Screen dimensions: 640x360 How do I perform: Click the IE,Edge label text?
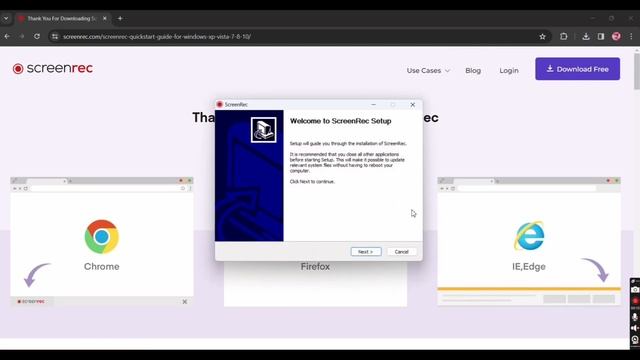pyautogui.click(x=529, y=267)
